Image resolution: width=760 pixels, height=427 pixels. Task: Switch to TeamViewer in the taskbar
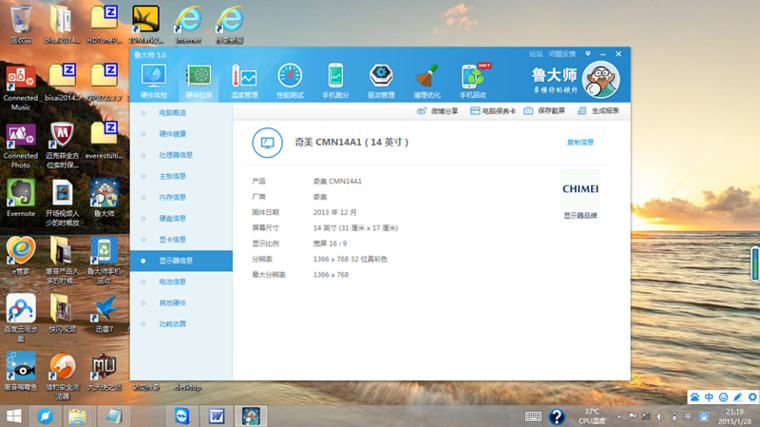[x=182, y=416]
